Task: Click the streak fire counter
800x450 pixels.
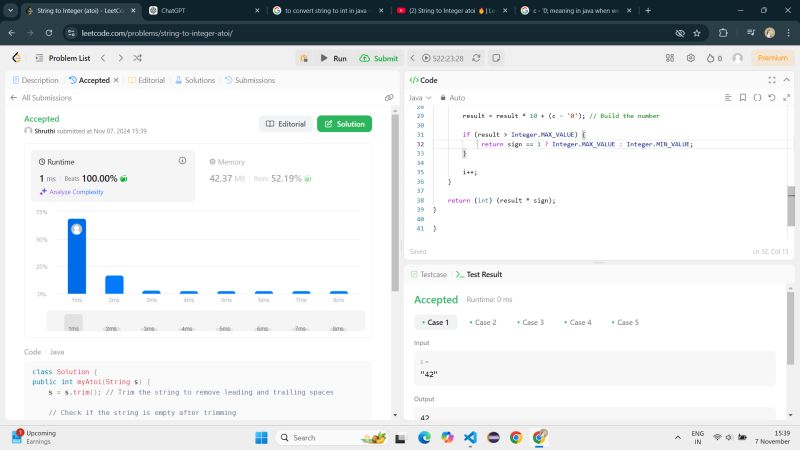Action: coord(714,58)
